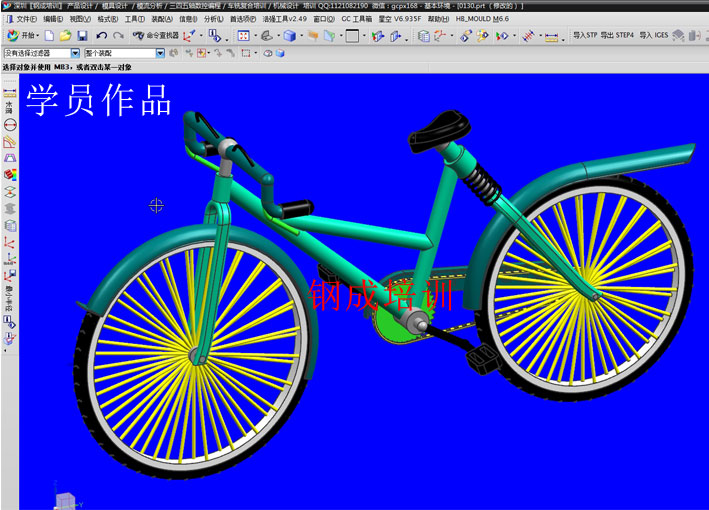Click the 导出 STEP4 button

pyautogui.click(x=618, y=36)
